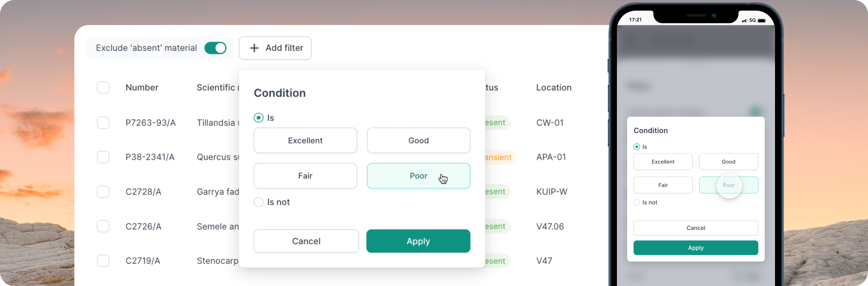Click the 5G signal indicator on the phone

752,20
